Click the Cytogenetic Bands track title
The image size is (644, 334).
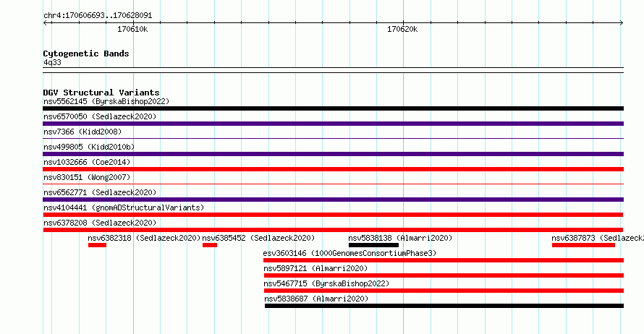click(86, 53)
